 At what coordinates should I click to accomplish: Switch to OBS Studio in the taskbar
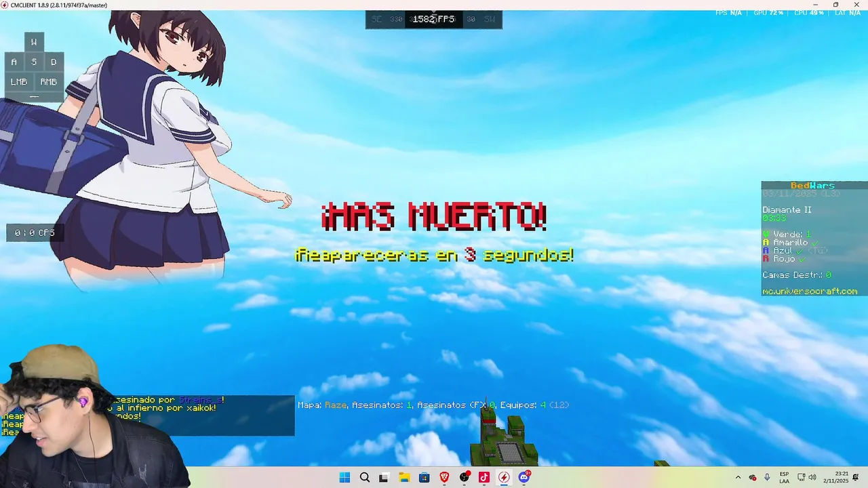464,477
